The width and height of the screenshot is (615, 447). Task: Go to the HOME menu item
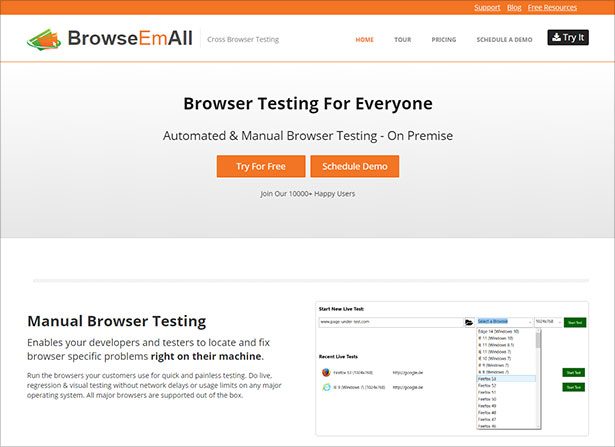point(364,40)
